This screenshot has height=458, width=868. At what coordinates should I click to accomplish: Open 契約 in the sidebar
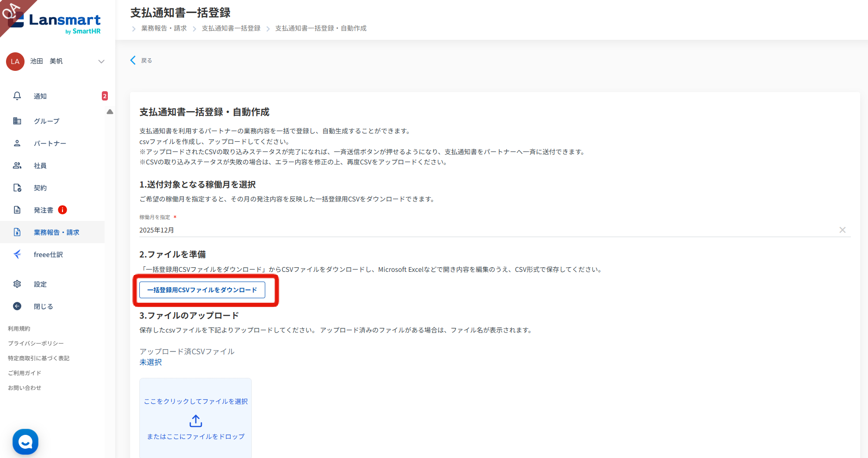[x=40, y=188]
